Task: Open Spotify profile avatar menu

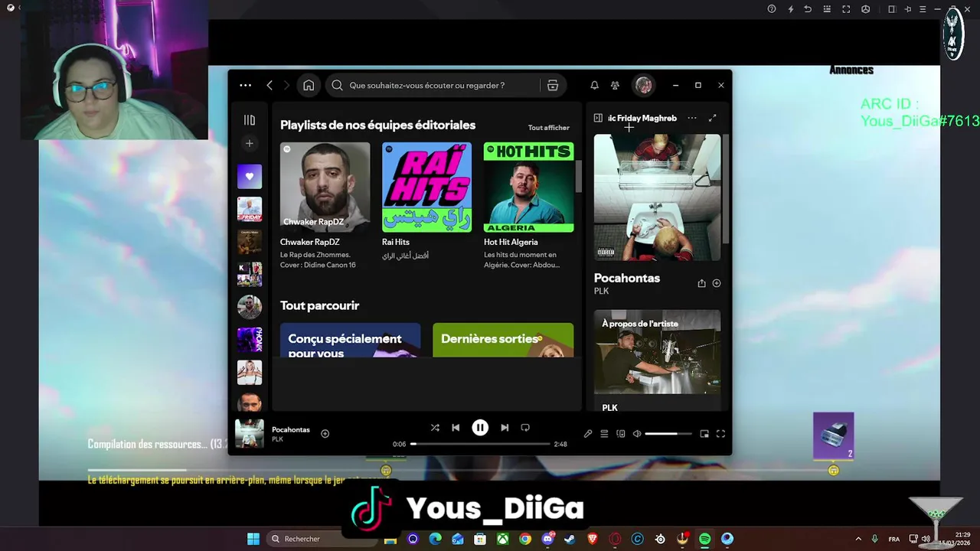Action: [x=644, y=86]
